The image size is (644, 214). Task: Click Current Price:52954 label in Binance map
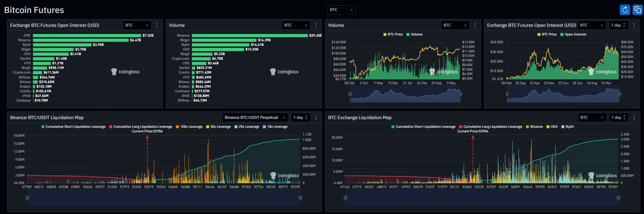click(147, 131)
